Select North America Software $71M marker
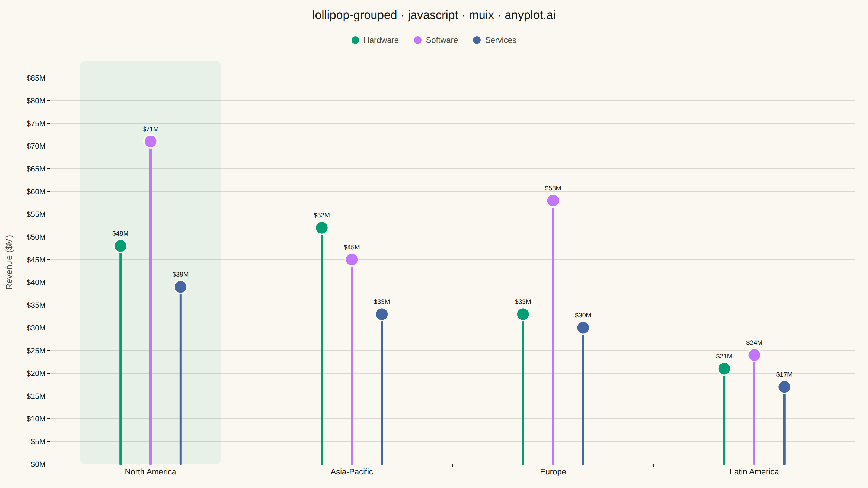Image resolution: width=868 pixels, height=488 pixels. 150,142
